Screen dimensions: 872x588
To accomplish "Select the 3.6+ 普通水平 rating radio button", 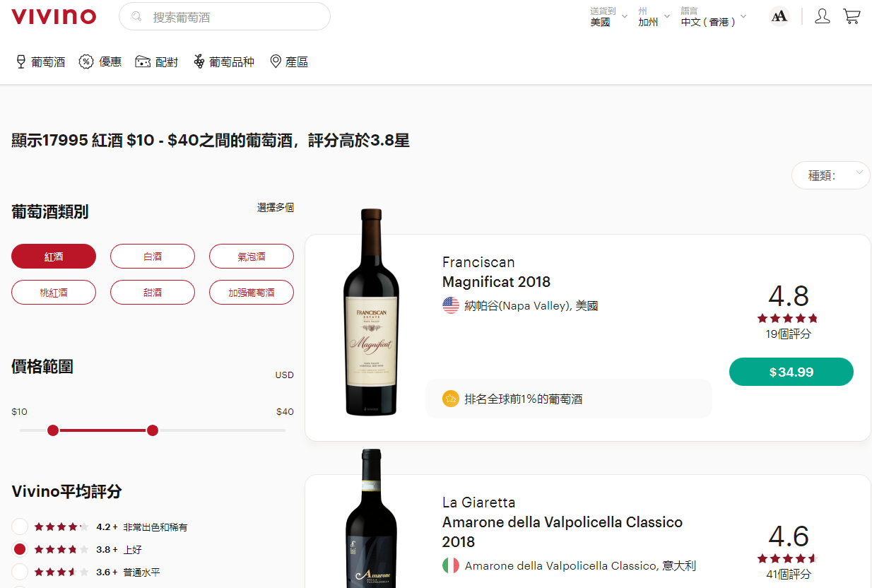I will [20, 572].
